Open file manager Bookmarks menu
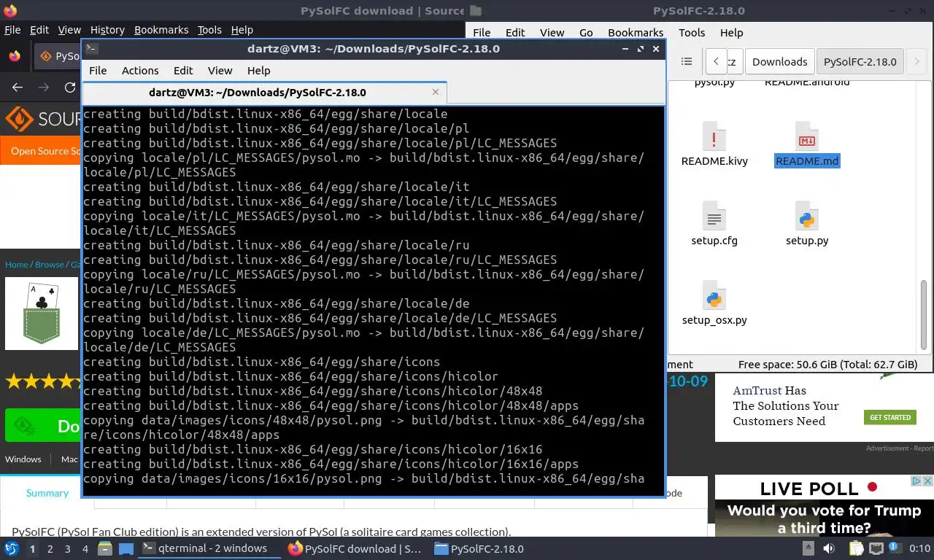Image resolution: width=934 pixels, height=560 pixels. coord(636,32)
